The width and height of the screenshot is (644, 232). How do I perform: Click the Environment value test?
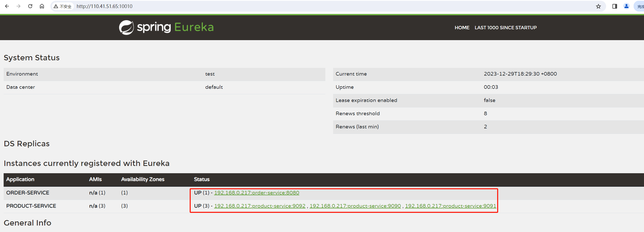point(210,74)
